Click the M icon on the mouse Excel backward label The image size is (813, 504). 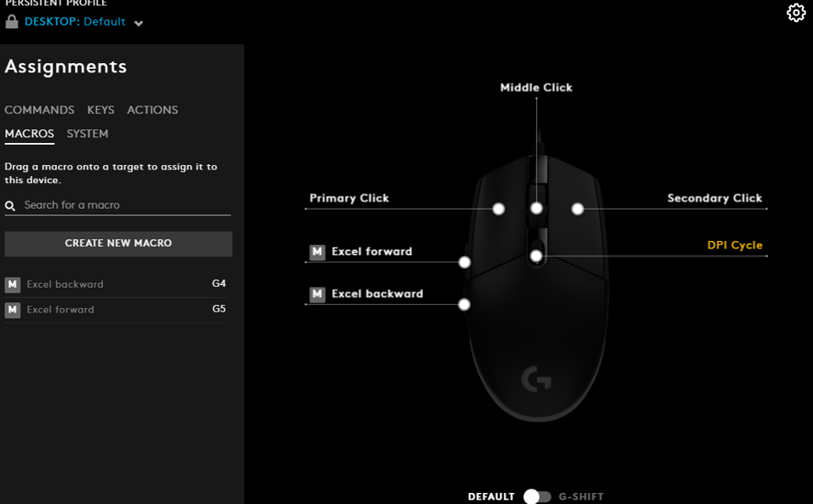(318, 294)
